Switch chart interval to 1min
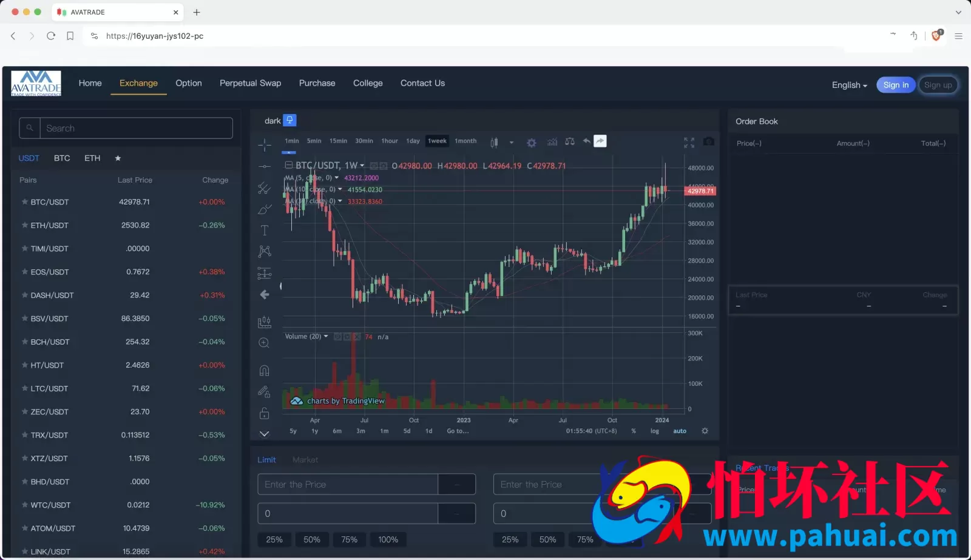The height and width of the screenshot is (560, 971). point(292,141)
